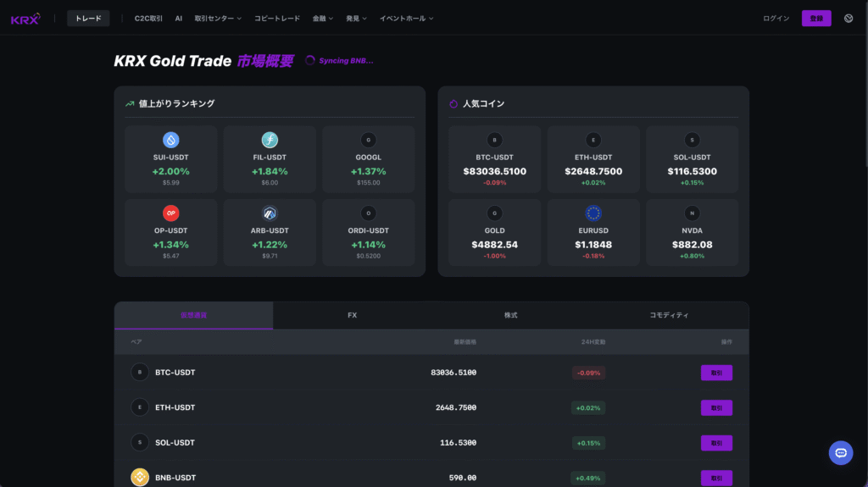Click the NVDA card icon

point(692,213)
